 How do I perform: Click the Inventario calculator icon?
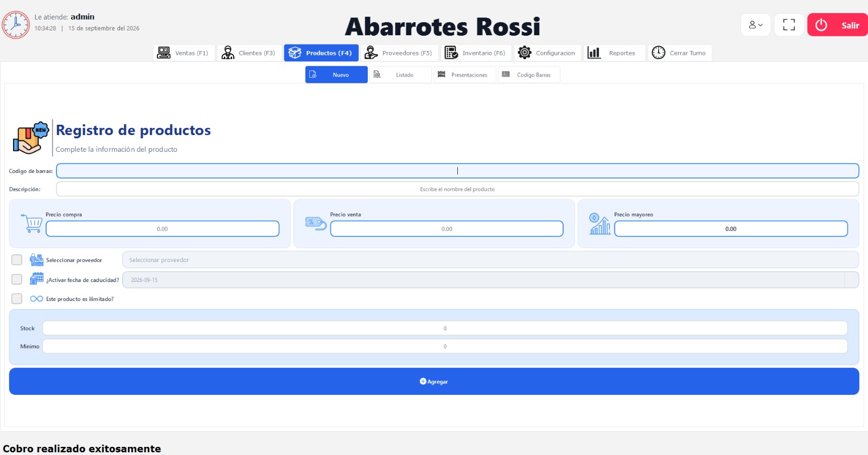(451, 53)
